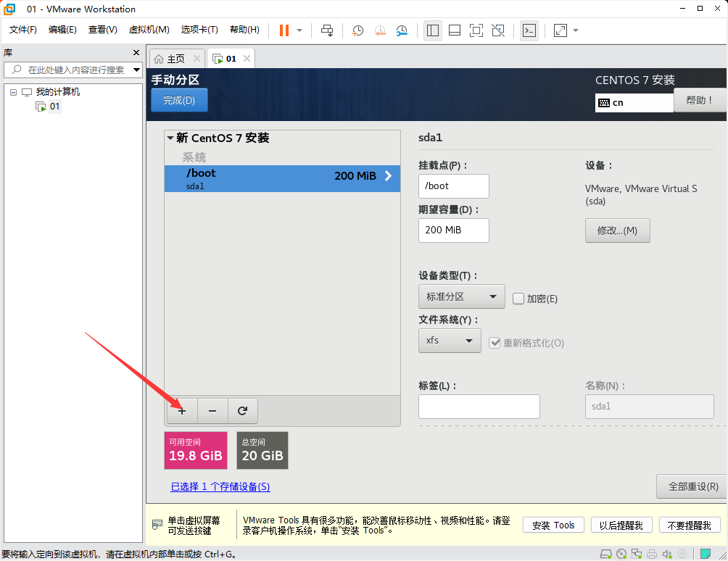The height and width of the screenshot is (561, 728).
Task: Click the 以后提醒我 button
Action: pos(621,525)
